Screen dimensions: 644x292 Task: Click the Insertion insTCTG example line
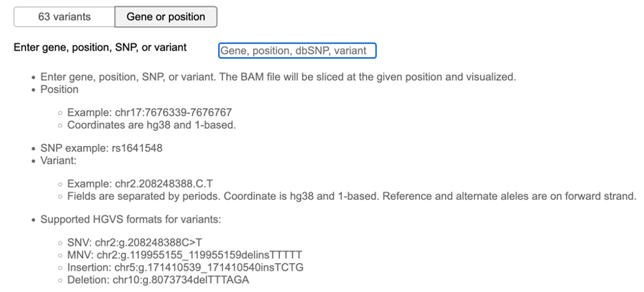tap(185, 267)
